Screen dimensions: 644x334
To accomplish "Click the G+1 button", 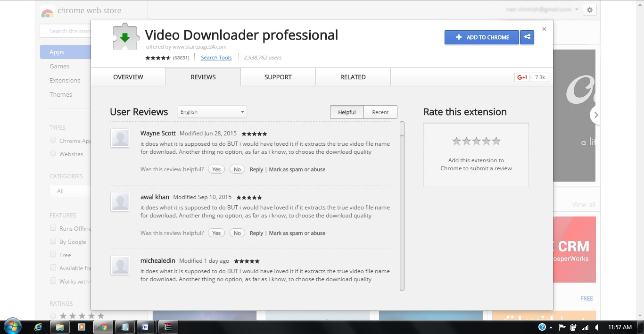I will pyautogui.click(x=522, y=77).
